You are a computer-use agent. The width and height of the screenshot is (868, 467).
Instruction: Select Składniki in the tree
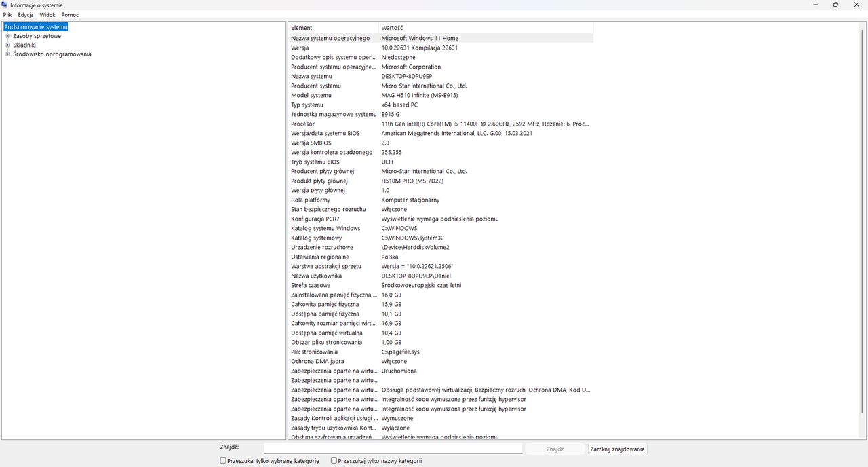click(24, 45)
